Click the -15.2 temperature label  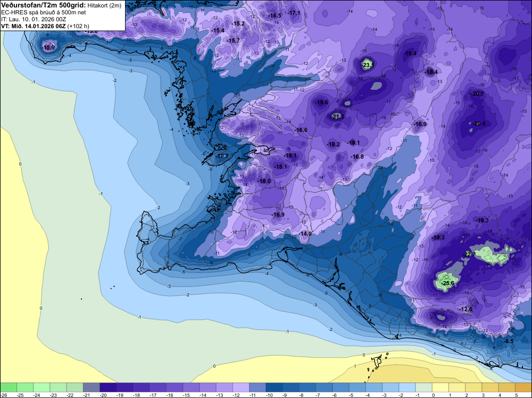pos(238,23)
